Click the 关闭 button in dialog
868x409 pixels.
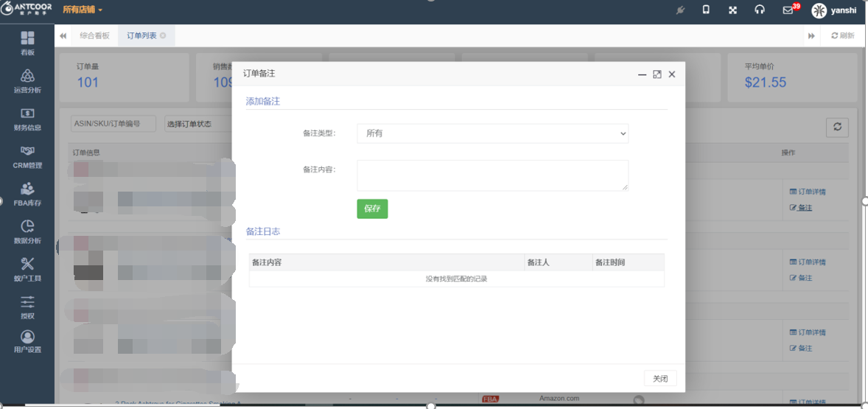[659, 378]
